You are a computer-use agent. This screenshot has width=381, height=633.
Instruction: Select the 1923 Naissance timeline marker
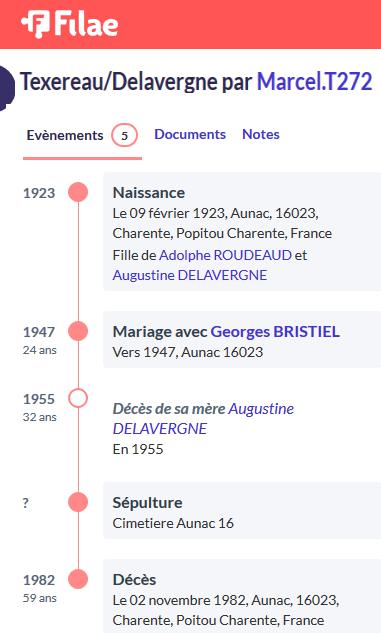(78, 192)
